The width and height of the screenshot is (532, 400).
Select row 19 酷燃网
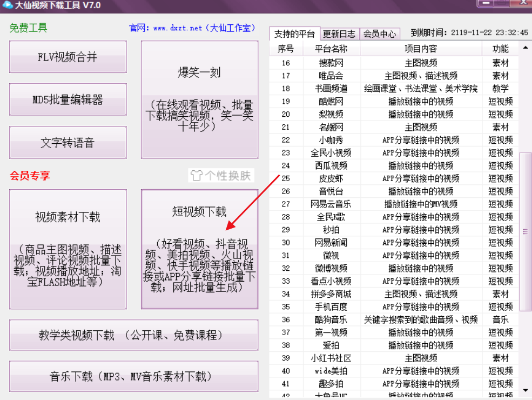(394, 101)
